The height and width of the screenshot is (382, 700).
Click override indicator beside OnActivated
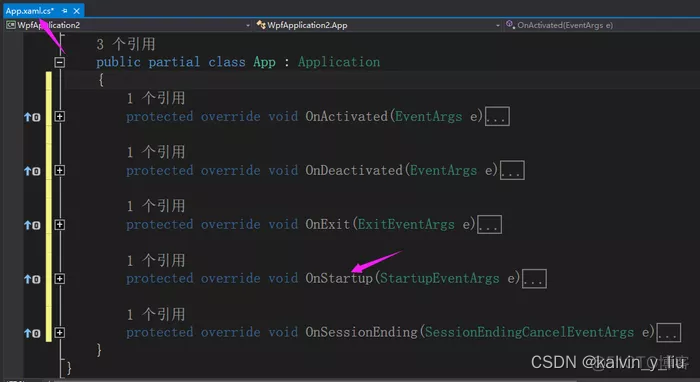coord(32,117)
